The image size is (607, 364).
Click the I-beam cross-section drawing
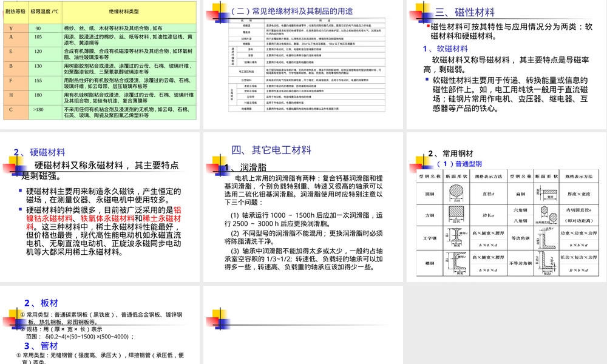point(456,238)
